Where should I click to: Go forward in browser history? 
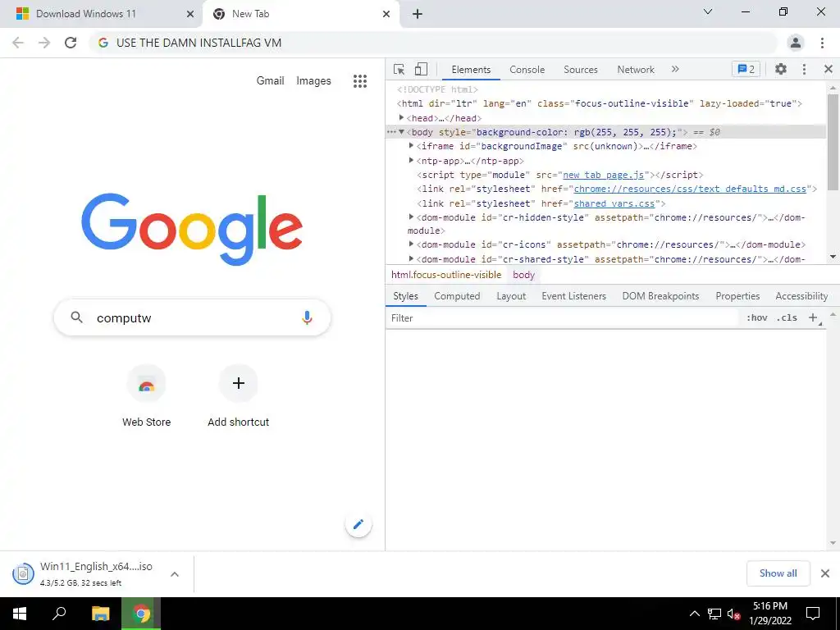(44, 43)
